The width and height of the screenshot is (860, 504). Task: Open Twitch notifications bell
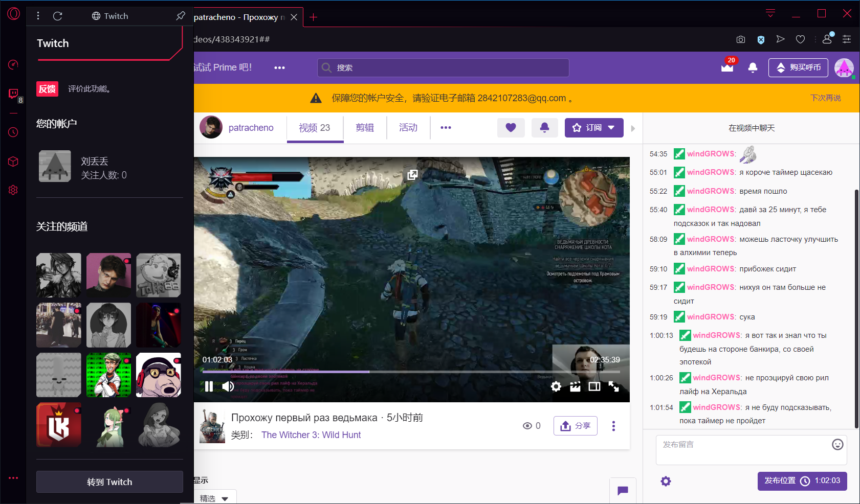coord(753,67)
